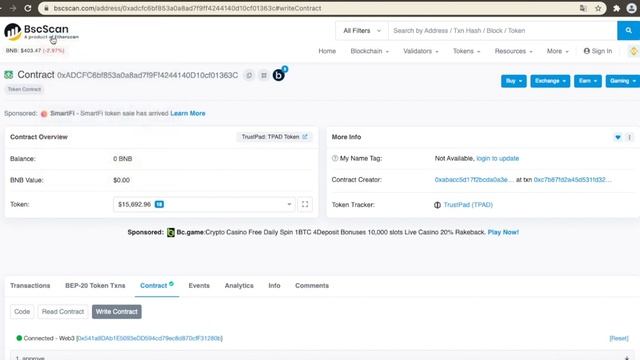Focus the Search by Address / Txn Hash field
This screenshot has width=640, height=360.
502,31
